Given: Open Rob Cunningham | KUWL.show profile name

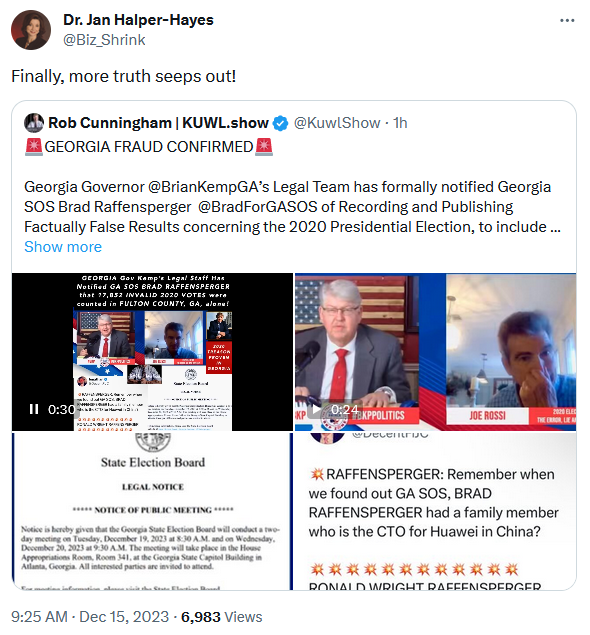Looking at the screenshot, I should (158, 123).
